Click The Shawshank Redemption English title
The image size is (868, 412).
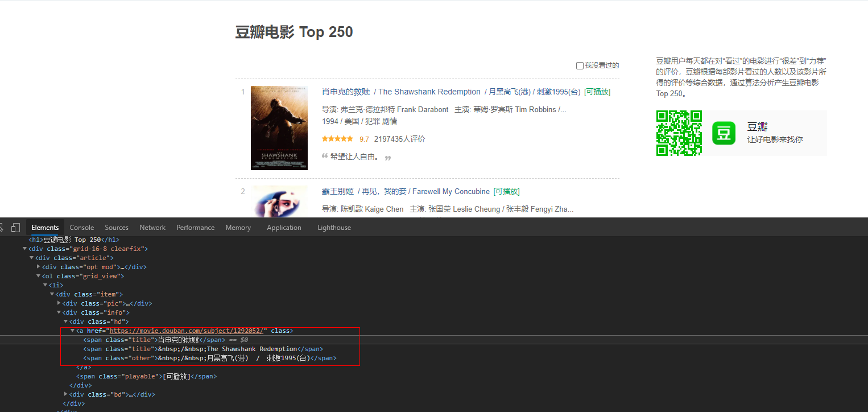(x=429, y=92)
